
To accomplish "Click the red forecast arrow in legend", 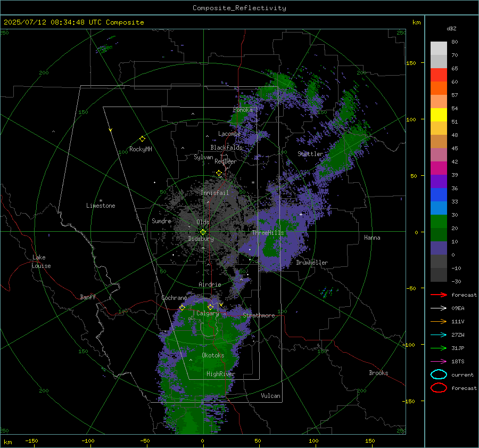I will pos(439,295).
